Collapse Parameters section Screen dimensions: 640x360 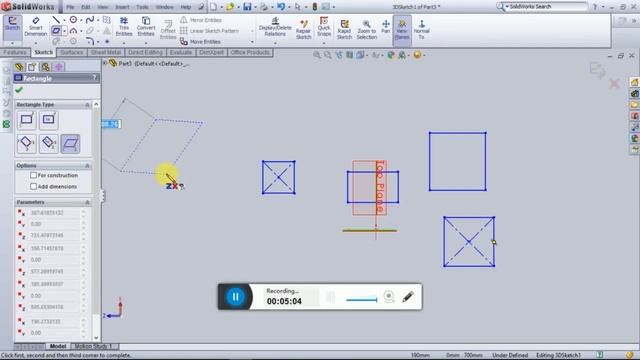pos(87,202)
